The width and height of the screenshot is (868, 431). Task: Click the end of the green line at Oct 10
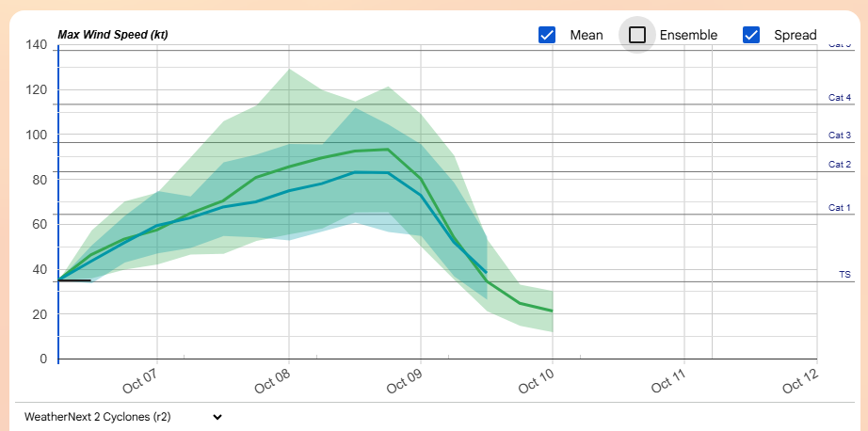pyautogui.click(x=552, y=311)
